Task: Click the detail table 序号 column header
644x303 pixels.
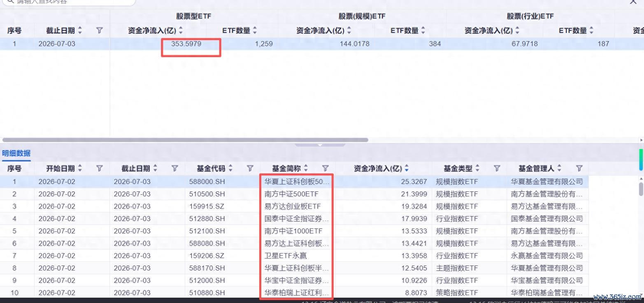Action: point(14,168)
